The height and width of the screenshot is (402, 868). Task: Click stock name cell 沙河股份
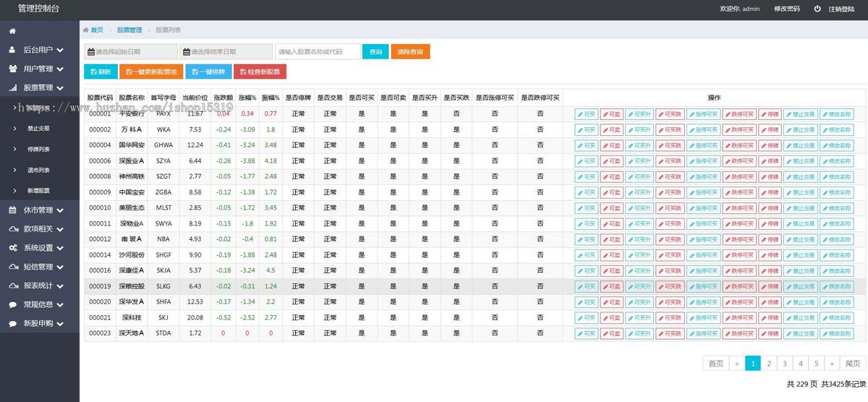pyautogui.click(x=132, y=255)
